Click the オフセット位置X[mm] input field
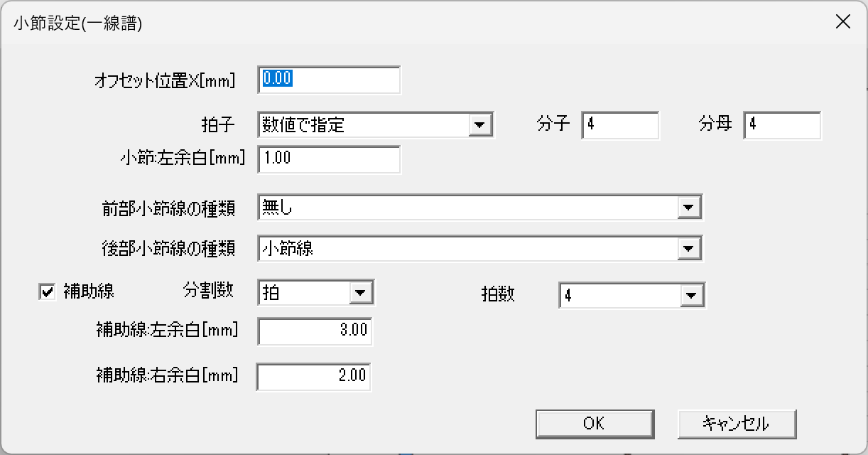 click(329, 80)
